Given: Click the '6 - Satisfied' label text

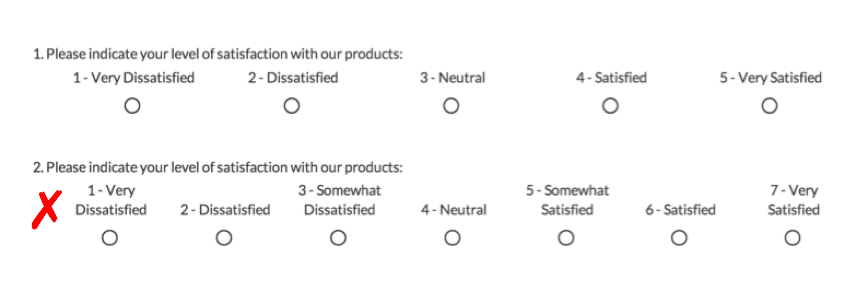Looking at the screenshot, I should coord(681,210).
